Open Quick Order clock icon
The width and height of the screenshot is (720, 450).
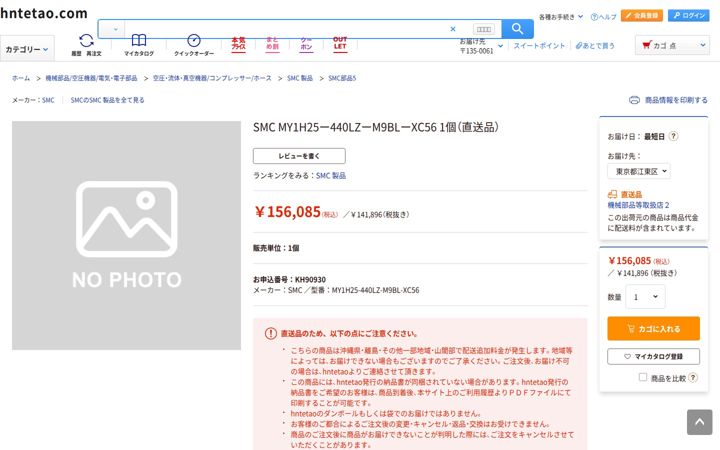(194, 45)
